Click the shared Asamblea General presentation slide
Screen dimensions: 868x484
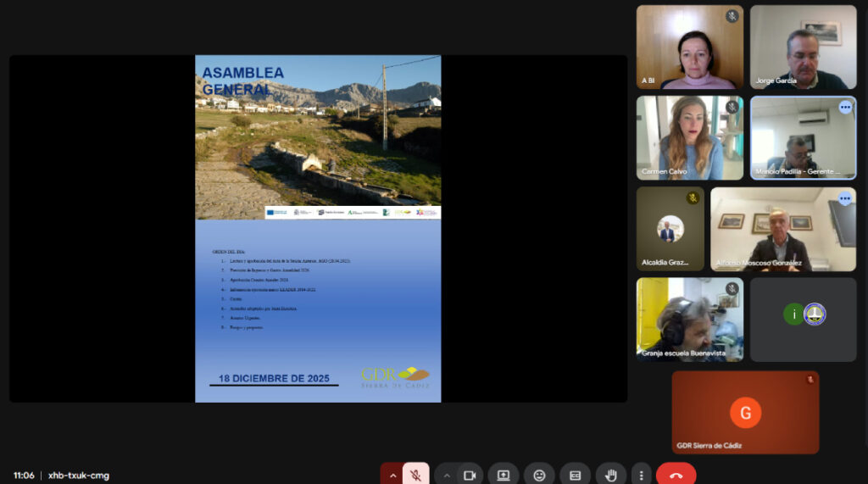tap(318, 229)
